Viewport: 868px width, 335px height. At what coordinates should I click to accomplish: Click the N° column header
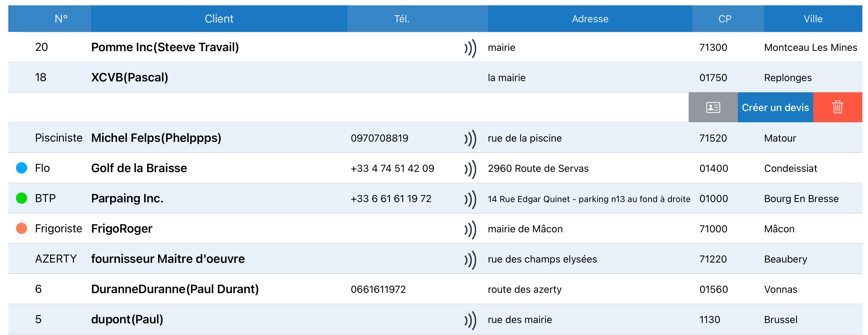(x=61, y=19)
